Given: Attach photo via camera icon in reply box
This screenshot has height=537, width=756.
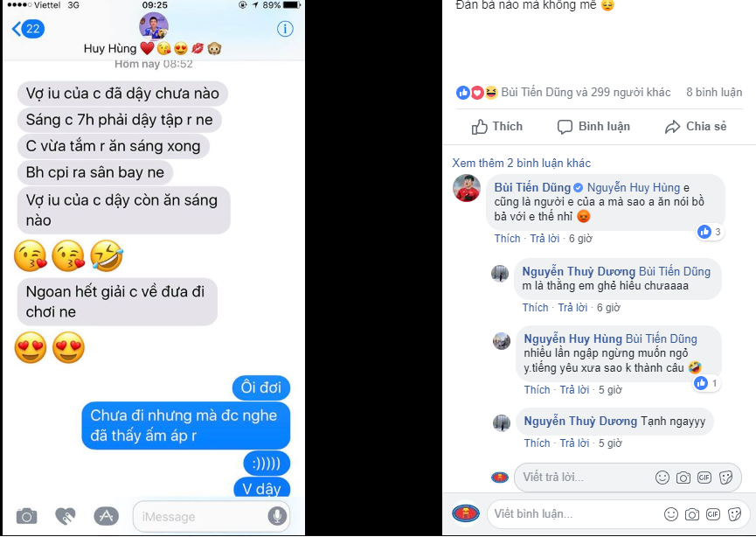Looking at the screenshot, I should (x=683, y=478).
